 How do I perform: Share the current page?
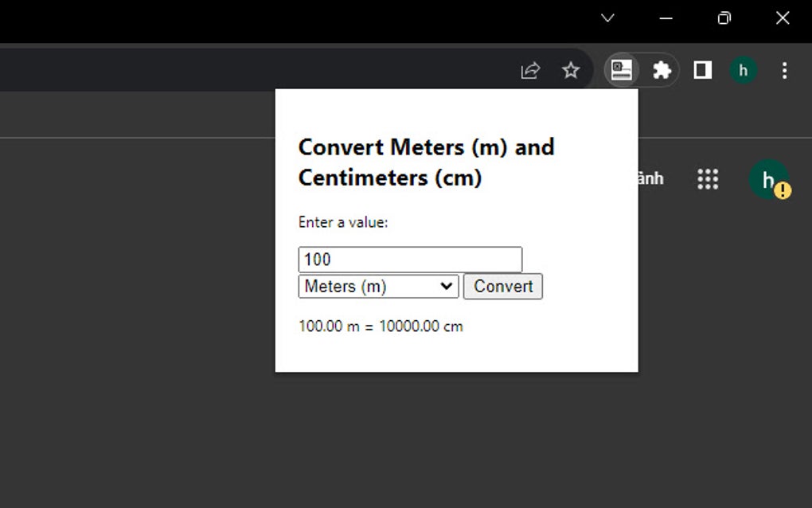click(x=530, y=70)
